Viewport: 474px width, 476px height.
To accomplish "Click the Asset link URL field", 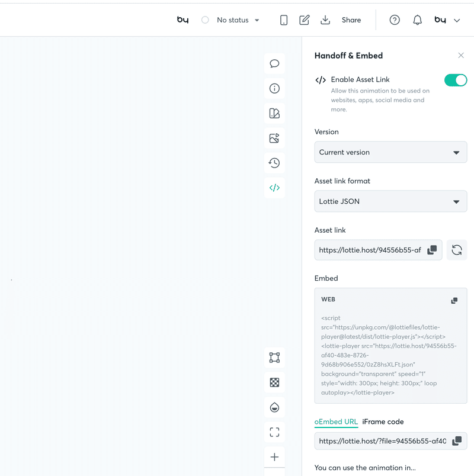I will point(378,250).
